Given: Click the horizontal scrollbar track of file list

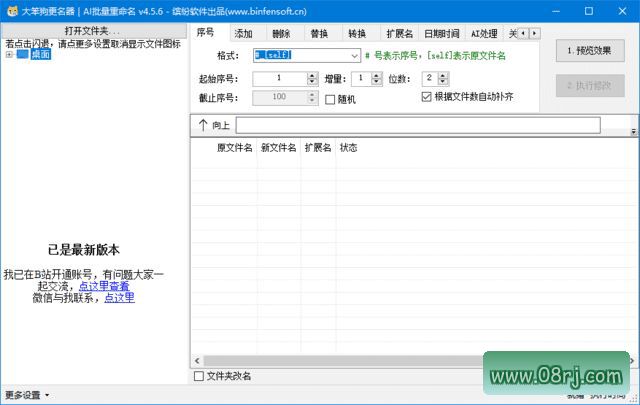Looking at the screenshot, I should pos(343,360).
